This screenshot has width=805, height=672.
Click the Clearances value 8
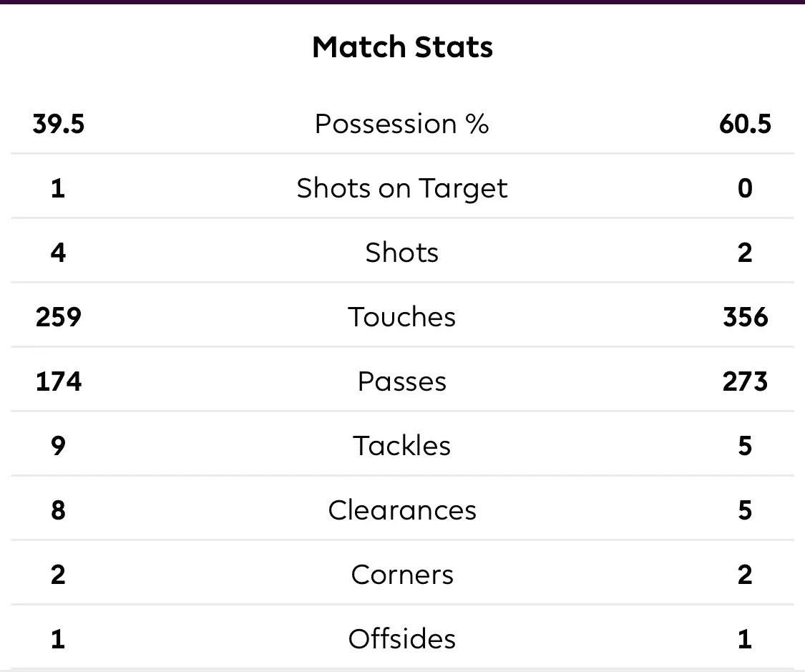[x=59, y=510]
